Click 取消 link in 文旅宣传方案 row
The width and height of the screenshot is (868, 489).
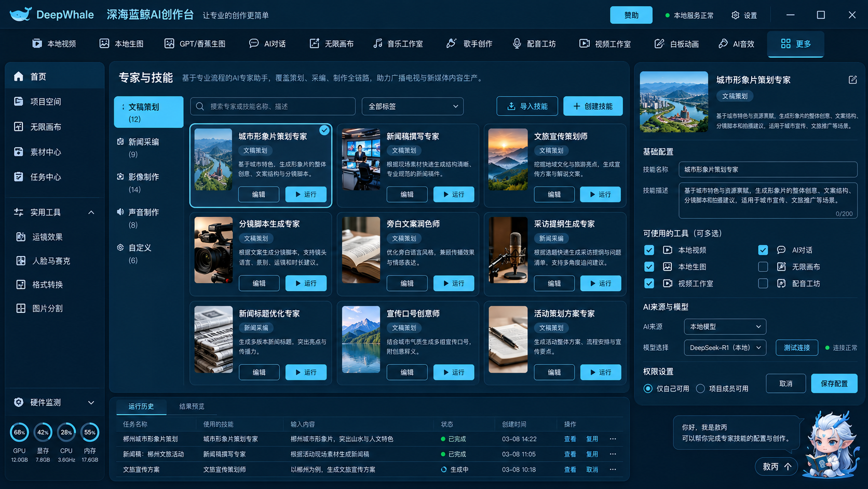tap(592, 470)
